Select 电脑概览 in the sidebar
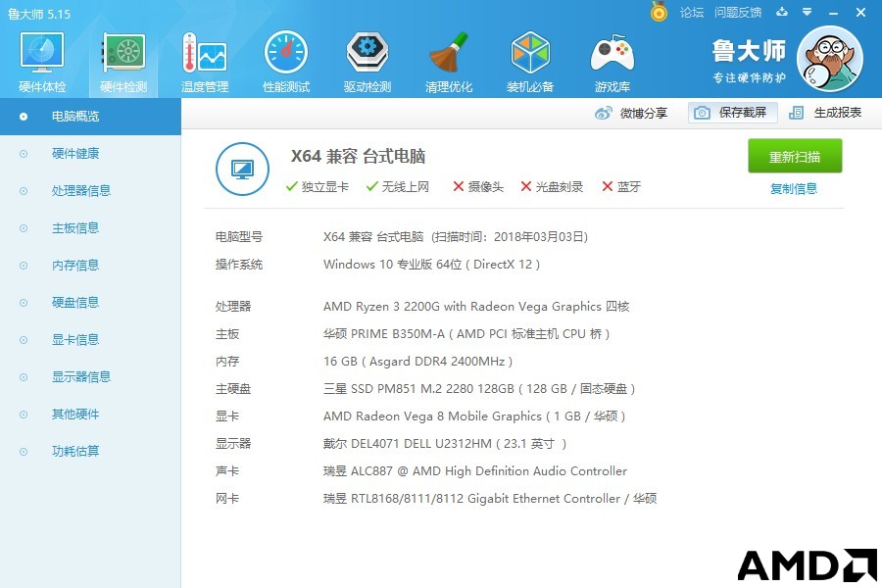Image resolution: width=882 pixels, height=588 pixels. pos(90,117)
